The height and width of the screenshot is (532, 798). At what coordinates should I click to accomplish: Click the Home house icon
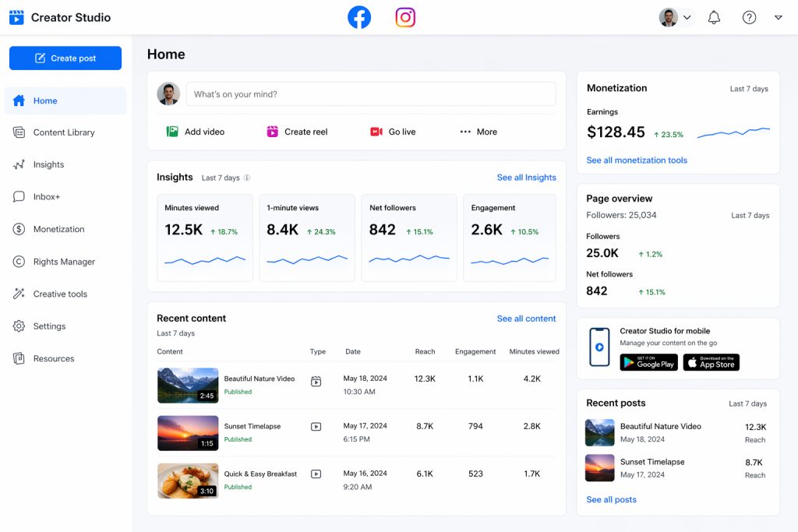point(19,100)
